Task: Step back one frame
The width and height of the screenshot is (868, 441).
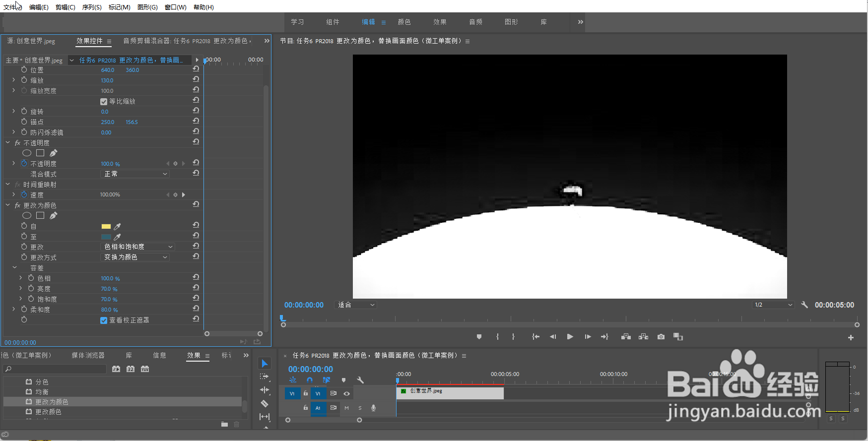Action: click(552, 337)
